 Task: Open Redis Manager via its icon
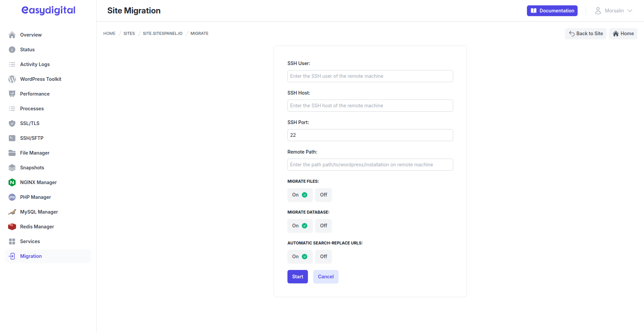click(12, 226)
